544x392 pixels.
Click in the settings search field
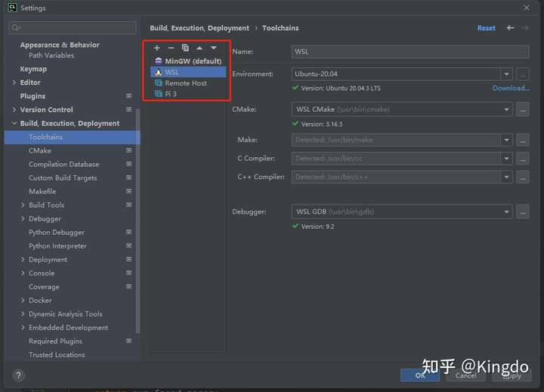tap(73, 28)
